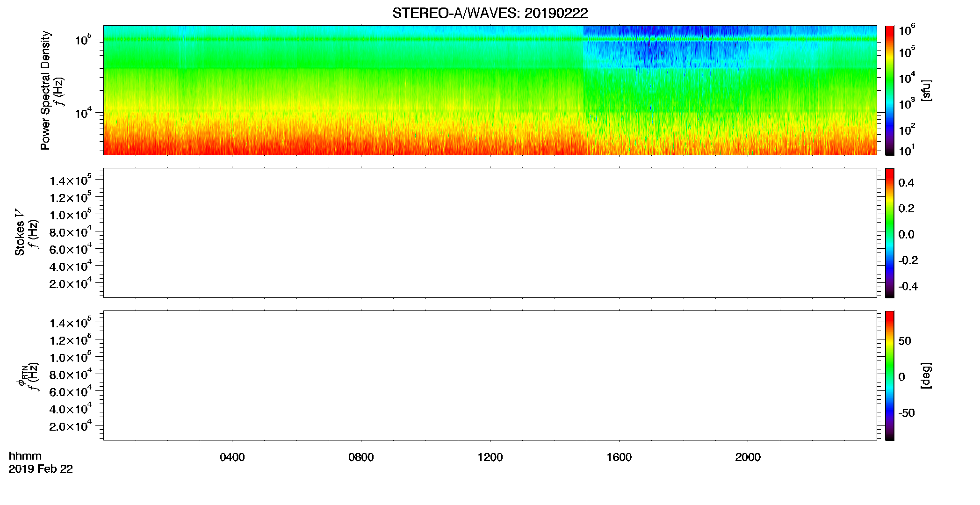Click the power spectral density colorbar
The image size is (980, 505).
[x=890, y=90]
